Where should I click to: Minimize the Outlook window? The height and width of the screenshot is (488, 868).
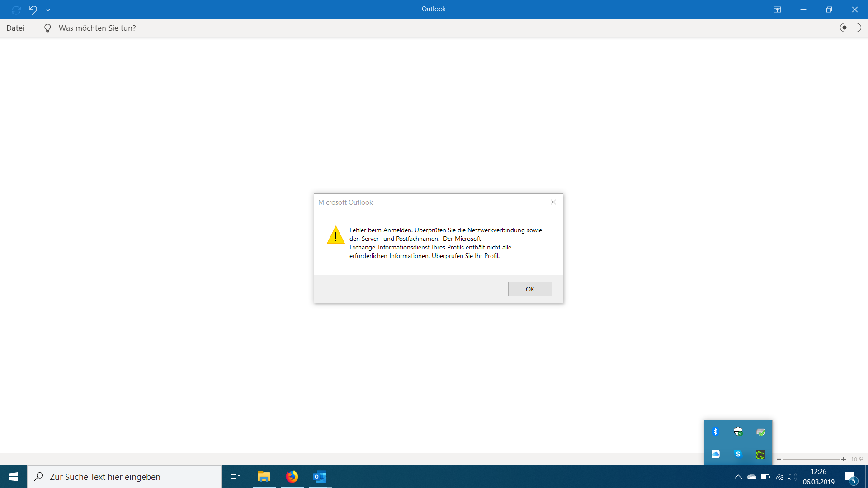(x=803, y=9)
